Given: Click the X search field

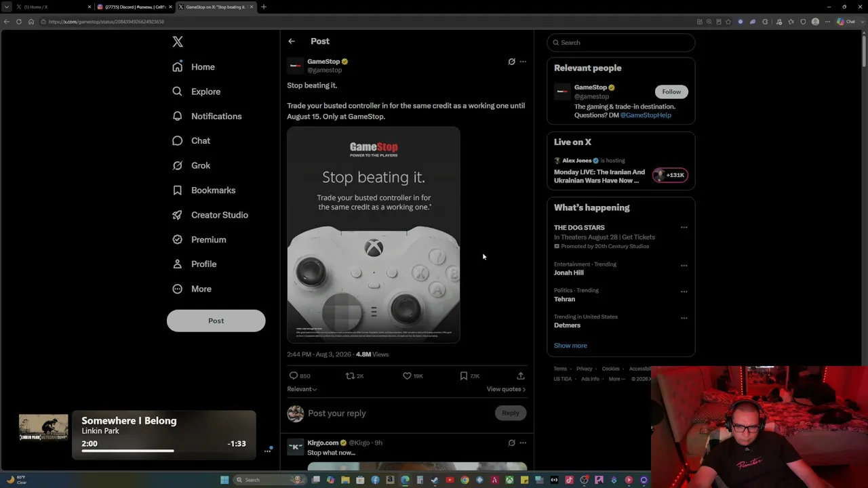Looking at the screenshot, I should pyautogui.click(x=621, y=43).
